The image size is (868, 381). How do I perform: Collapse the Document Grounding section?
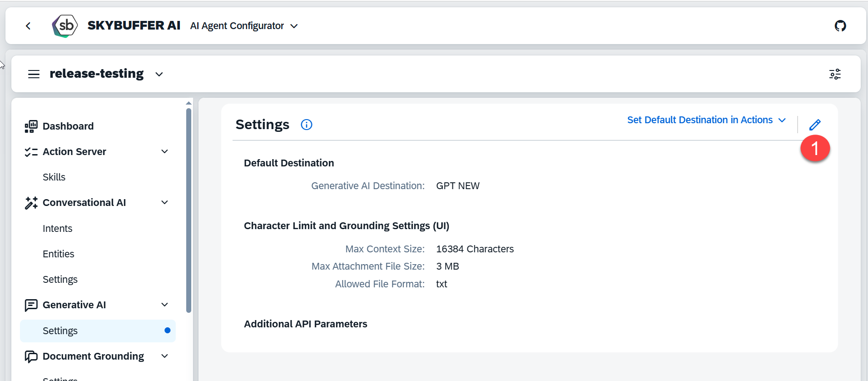click(164, 356)
